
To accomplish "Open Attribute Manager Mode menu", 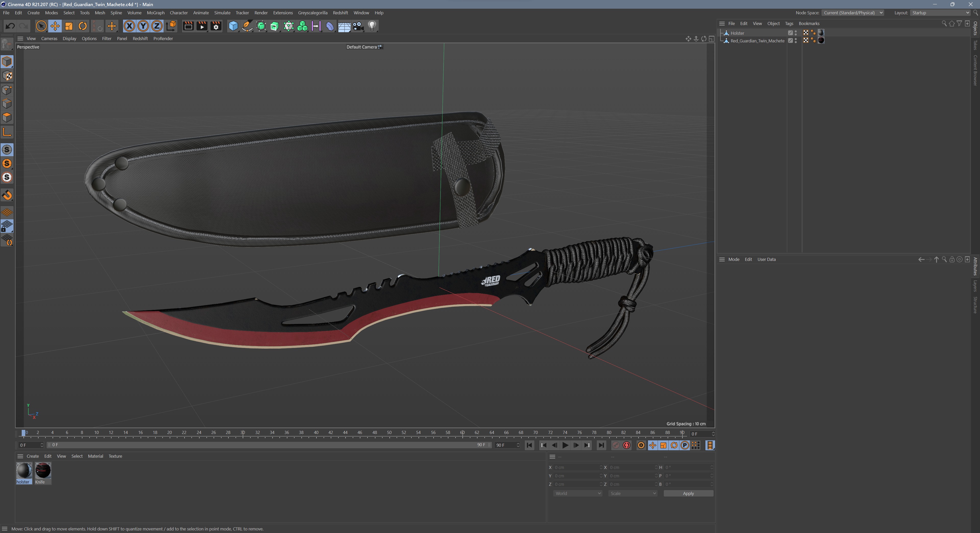I will click(733, 259).
